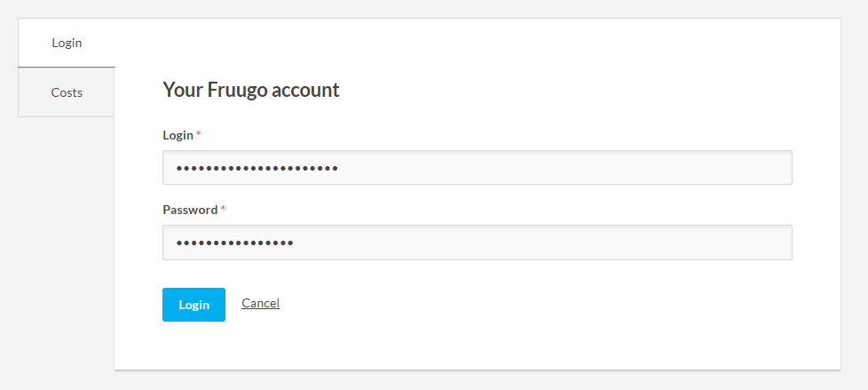Click the Cancel link

point(260,304)
